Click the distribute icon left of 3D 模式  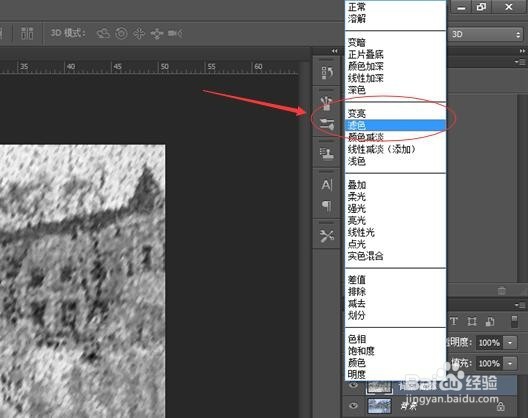click(27, 33)
